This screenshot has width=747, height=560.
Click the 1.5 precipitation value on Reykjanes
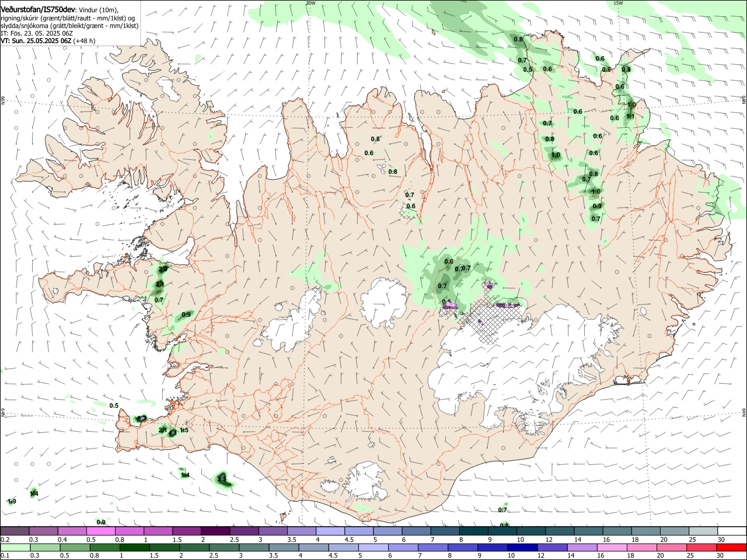coord(184,430)
